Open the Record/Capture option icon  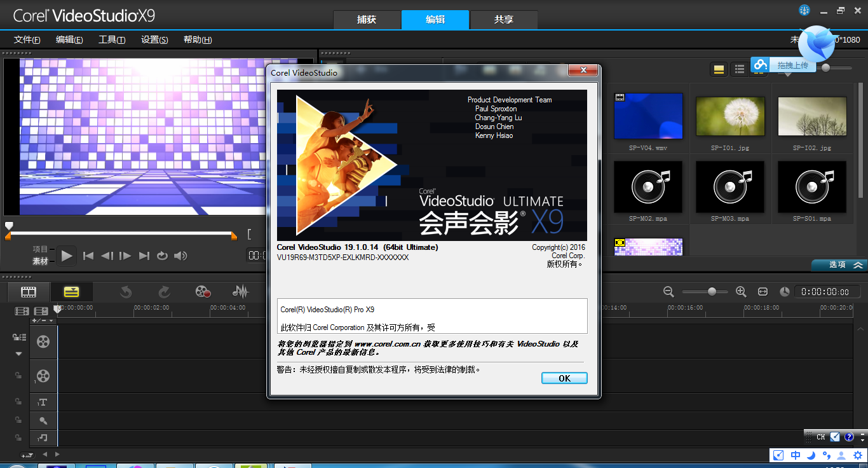(x=203, y=292)
